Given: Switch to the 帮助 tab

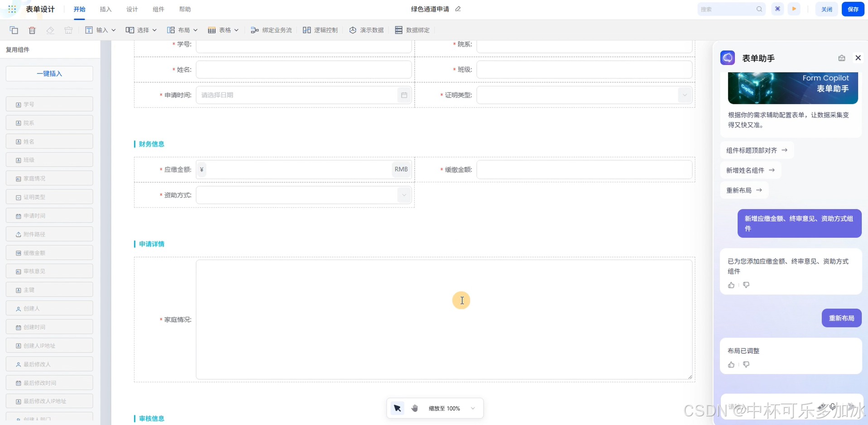Looking at the screenshot, I should coord(185,10).
